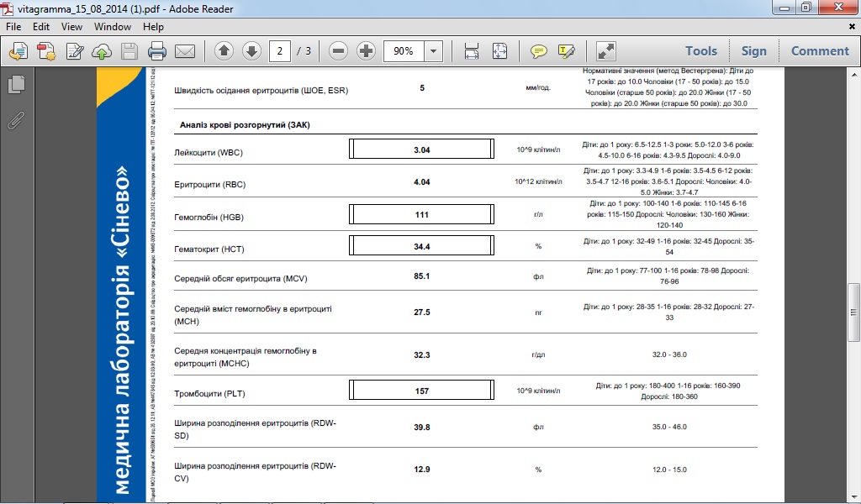This screenshot has width=861, height=504.
Task: Click the 'Еритроцити (RBC)' label
Action: pyautogui.click(x=209, y=184)
